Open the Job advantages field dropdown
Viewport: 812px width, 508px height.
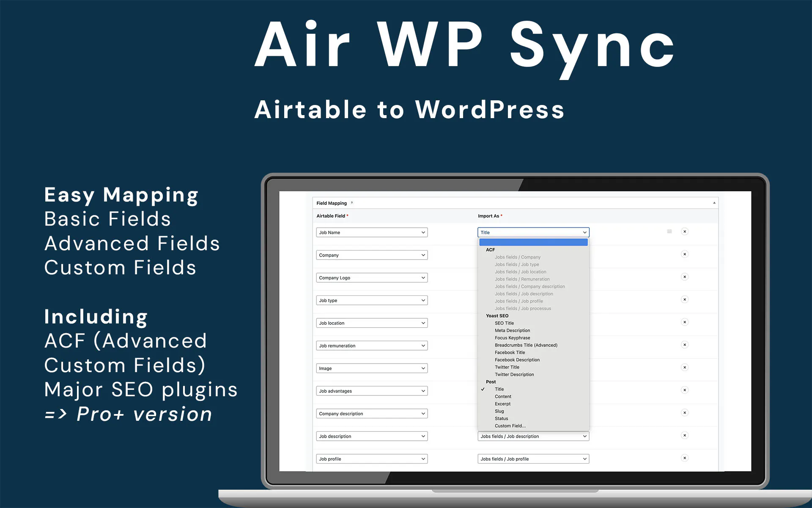click(x=372, y=391)
